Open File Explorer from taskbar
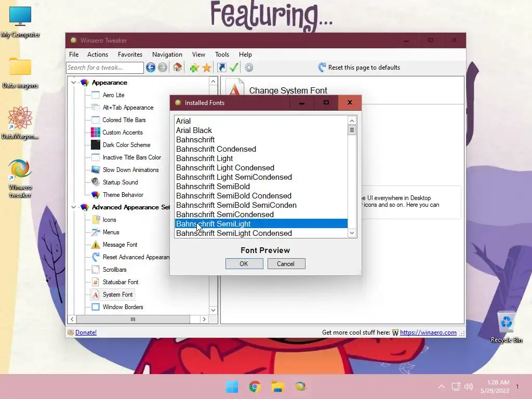This screenshot has height=399, width=532. click(x=277, y=387)
